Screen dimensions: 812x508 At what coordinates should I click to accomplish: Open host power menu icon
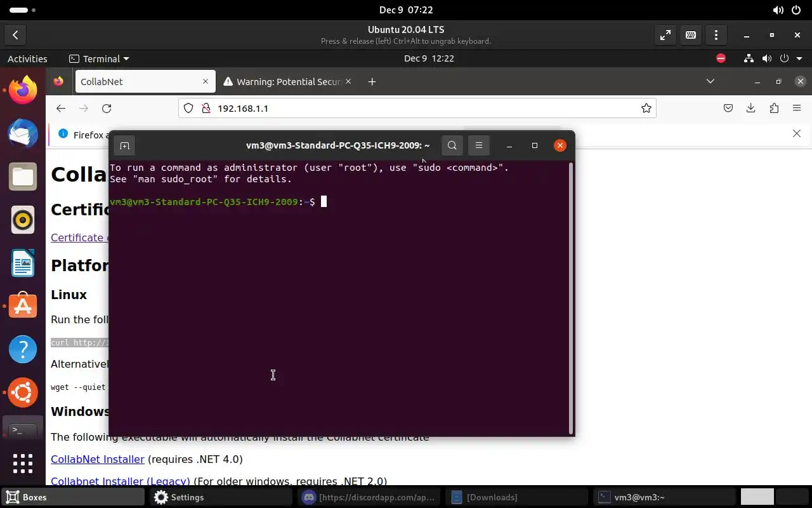[x=796, y=10]
